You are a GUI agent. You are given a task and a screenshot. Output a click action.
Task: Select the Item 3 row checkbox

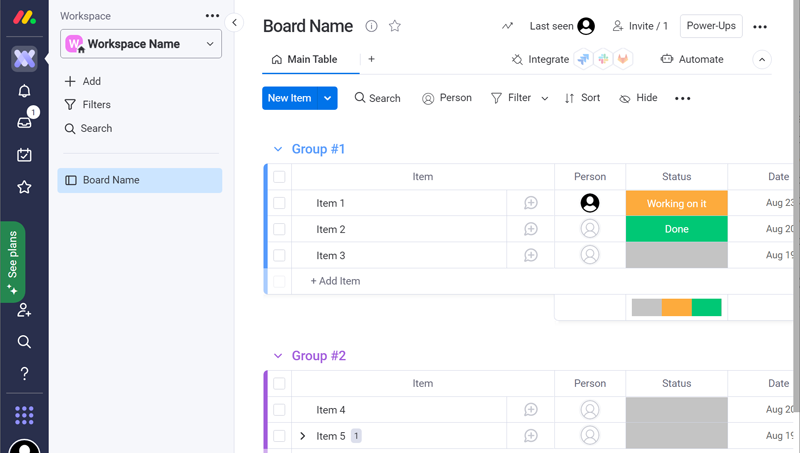279,256
